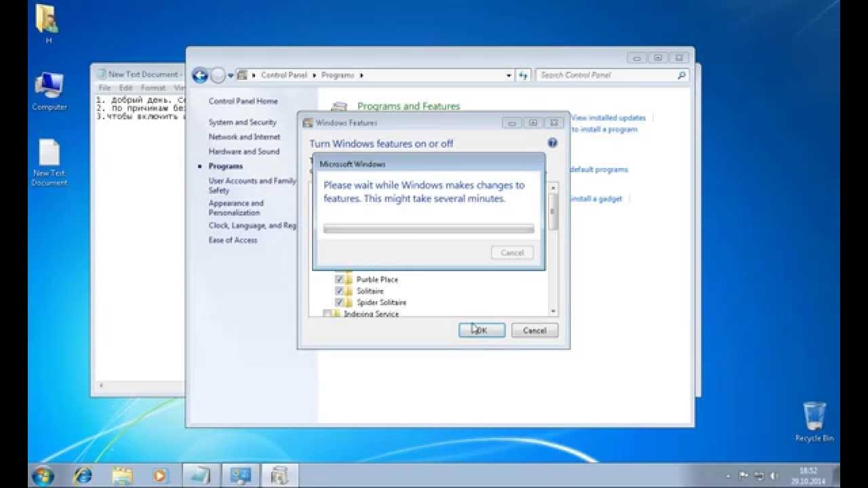868x488 pixels.
Task: Open Notepad File menu
Action: pyautogui.click(x=104, y=88)
